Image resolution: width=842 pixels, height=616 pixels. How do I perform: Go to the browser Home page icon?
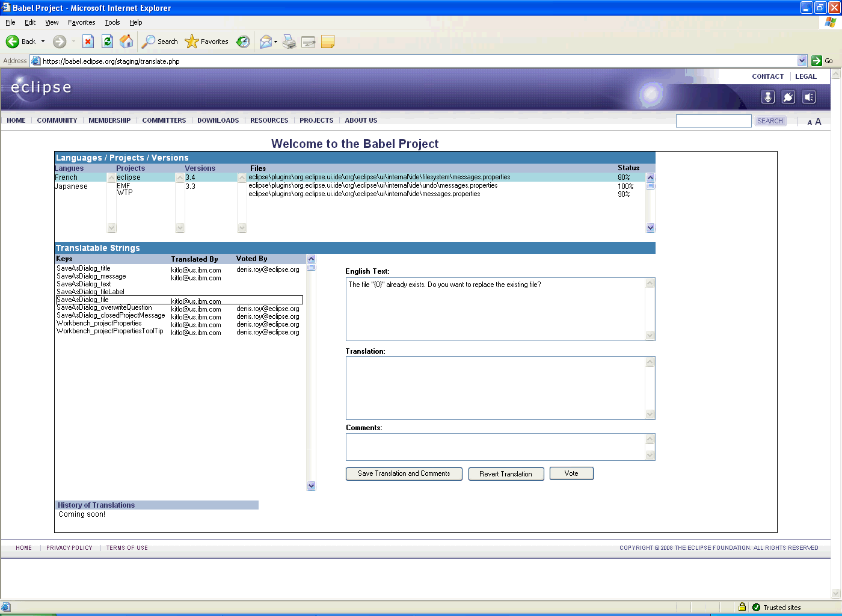tap(126, 42)
